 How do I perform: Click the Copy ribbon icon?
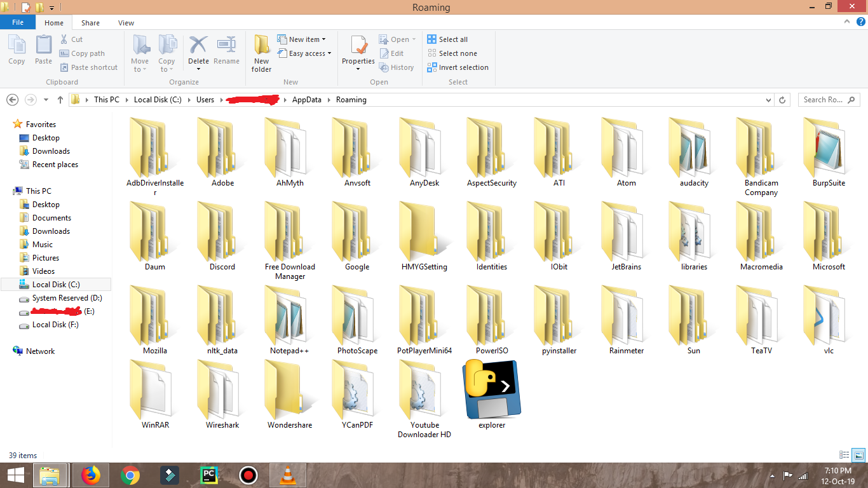17,50
